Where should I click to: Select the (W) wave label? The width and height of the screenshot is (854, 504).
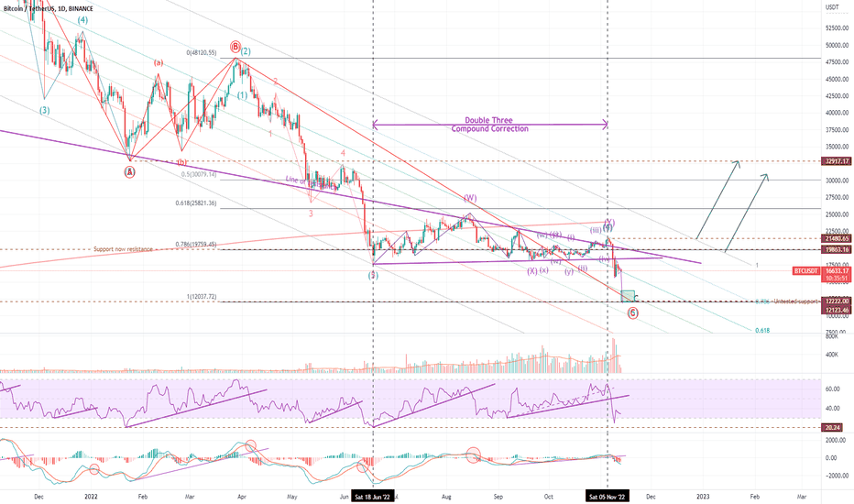pos(470,198)
